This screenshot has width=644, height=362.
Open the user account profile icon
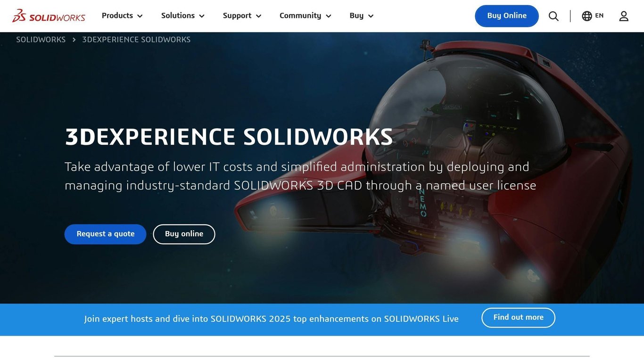click(x=624, y=16)
